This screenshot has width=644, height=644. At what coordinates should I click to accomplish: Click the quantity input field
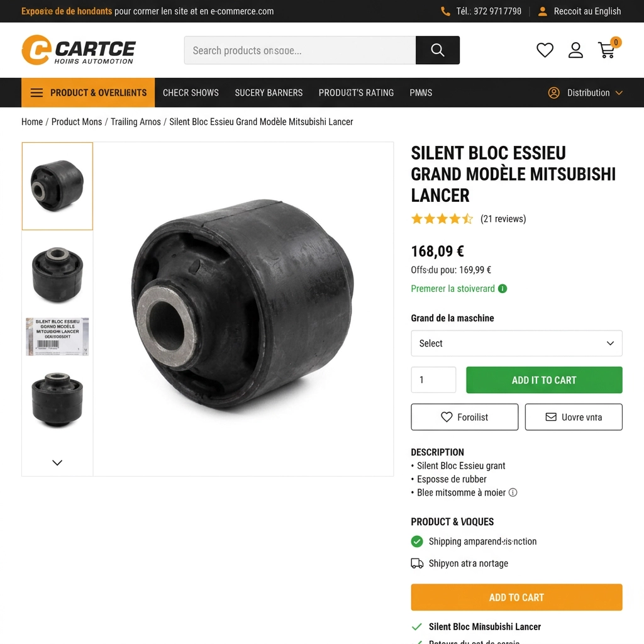click(433, 380)
